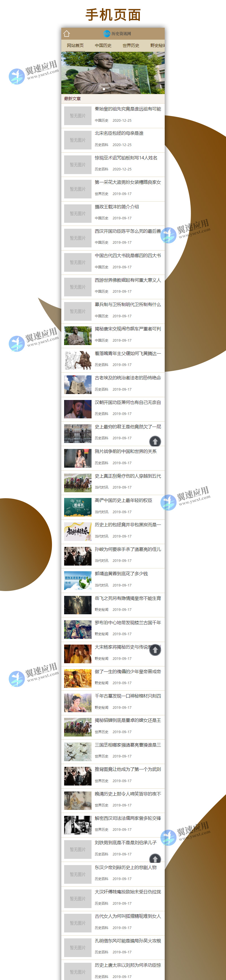The image size is (226, 980).
Task: Click placeholder image of 摄政王载沣 article
Action: (x=77, y=213)
